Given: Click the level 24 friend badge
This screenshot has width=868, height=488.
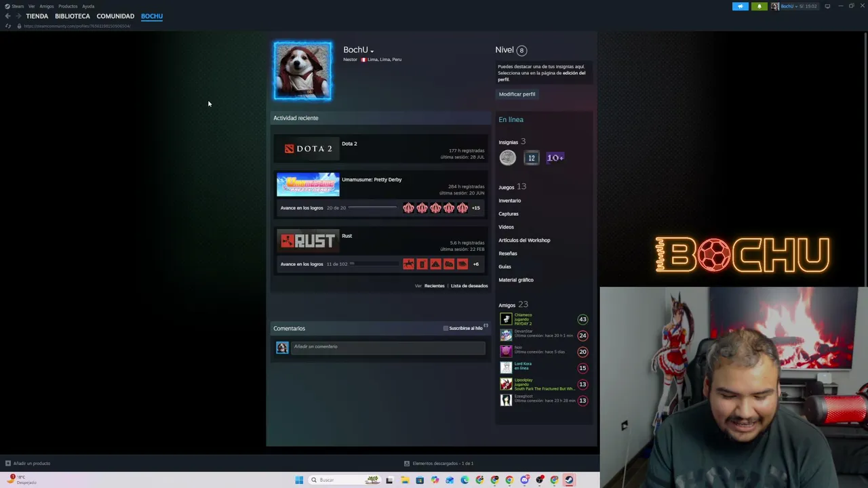Looking at the screenshot, I should click(x=583, y=335).
